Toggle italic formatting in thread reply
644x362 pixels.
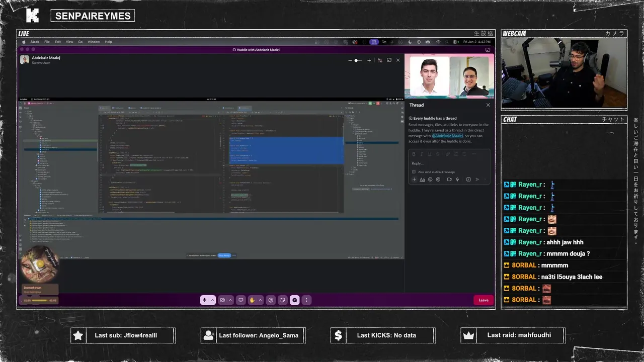(x=422, y=154)
